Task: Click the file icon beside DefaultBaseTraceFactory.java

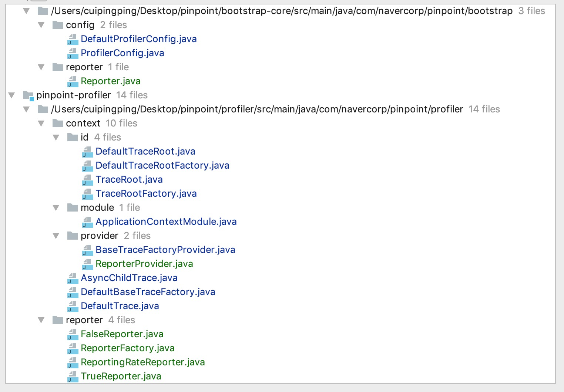Action: tap(73, 292)
